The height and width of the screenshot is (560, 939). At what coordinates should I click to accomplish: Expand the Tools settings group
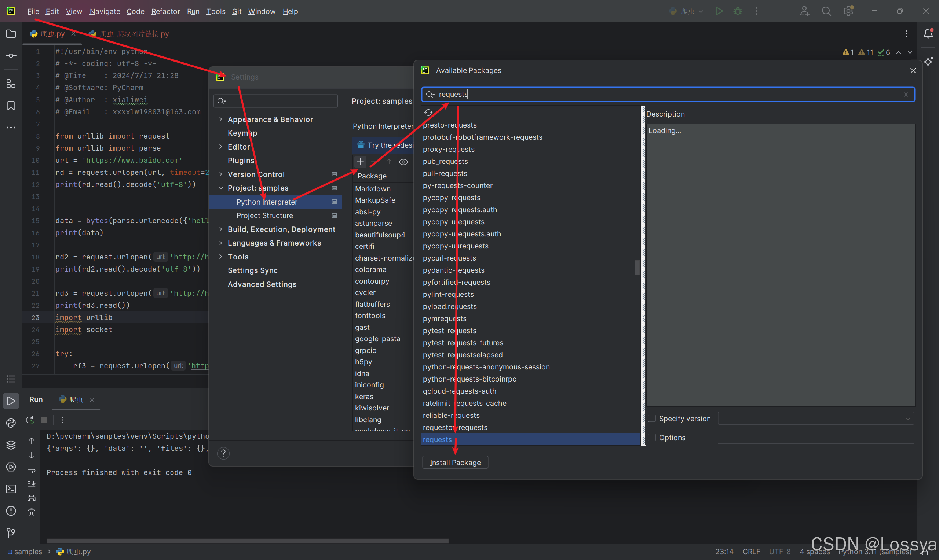(220, 257)
